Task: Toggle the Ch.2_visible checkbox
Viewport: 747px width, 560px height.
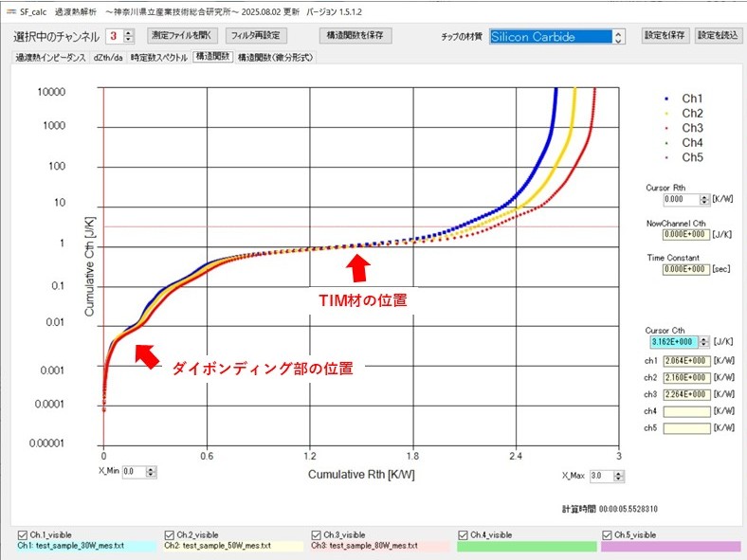Action: coord(169,535)
